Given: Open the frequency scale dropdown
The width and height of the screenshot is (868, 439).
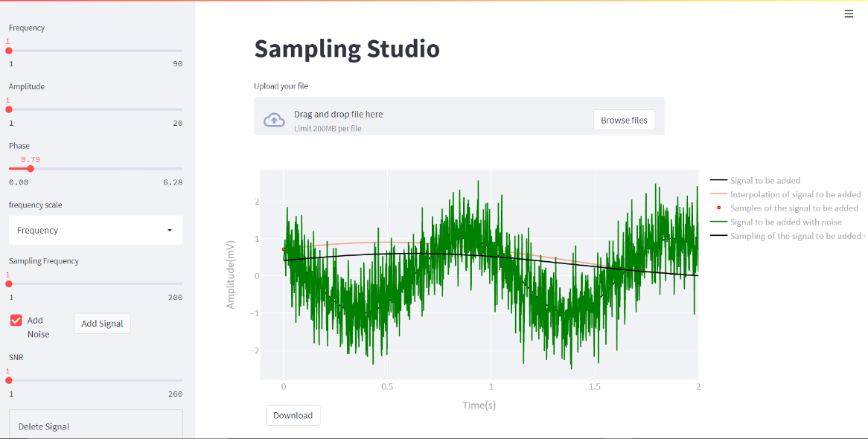Looking at the screenshot, I should (95, 230).
